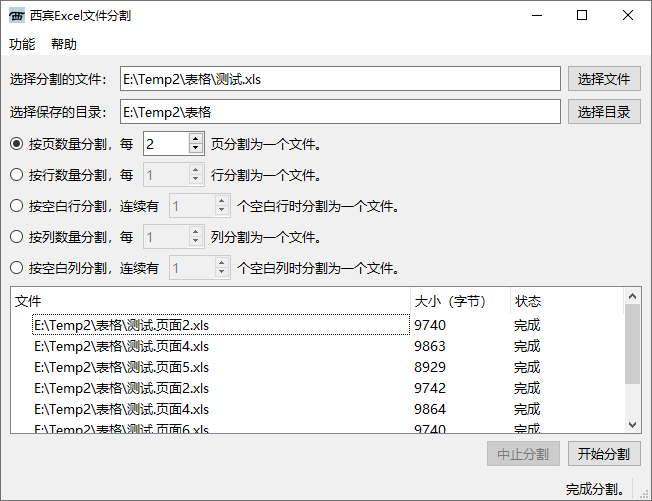This screenshot has width=652, height=501.
Task: Click the resize grip at window corner
Action: 644,493
